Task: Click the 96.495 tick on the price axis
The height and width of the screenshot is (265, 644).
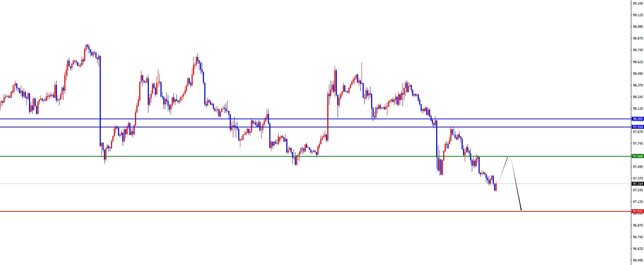Action: pyautogui.click(x=638, y=260)
